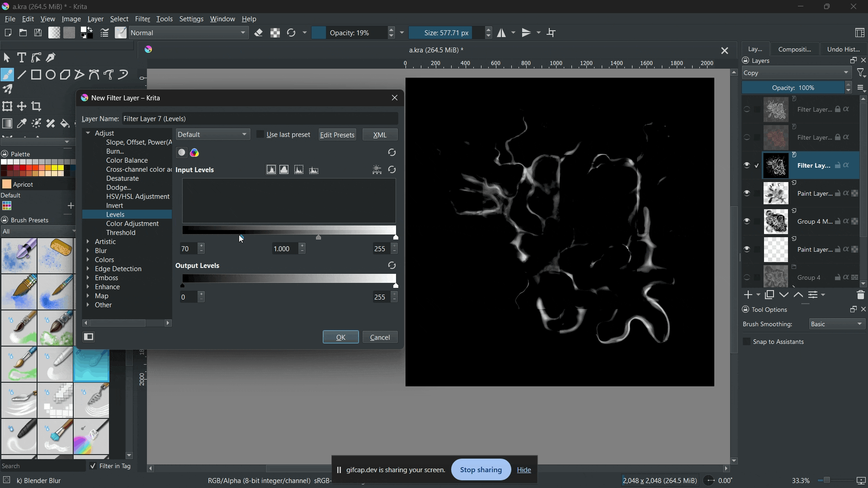The image size is (868, 488).
Task: Save document with floppy icon
Action: point(38,33)
